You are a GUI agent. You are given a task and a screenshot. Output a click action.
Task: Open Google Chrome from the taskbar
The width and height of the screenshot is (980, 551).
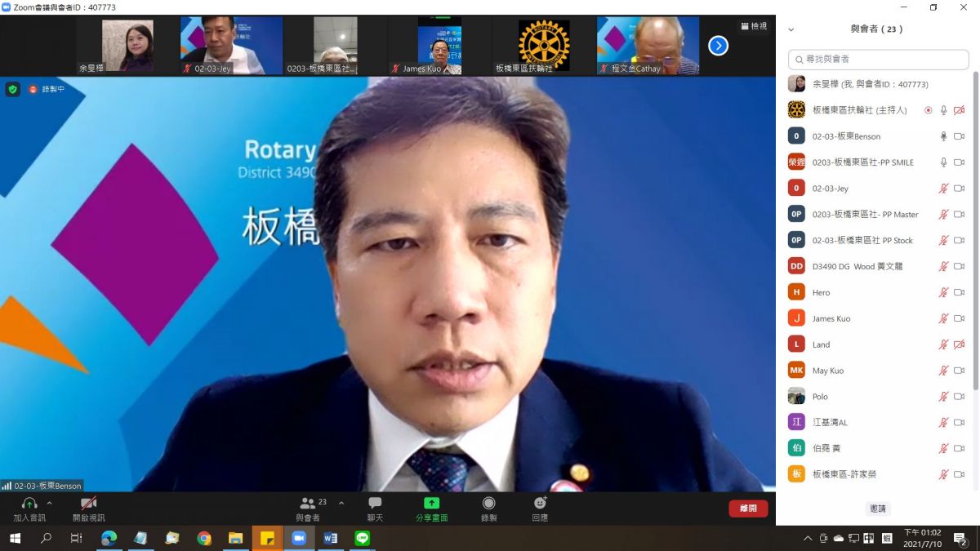(204, 538)
